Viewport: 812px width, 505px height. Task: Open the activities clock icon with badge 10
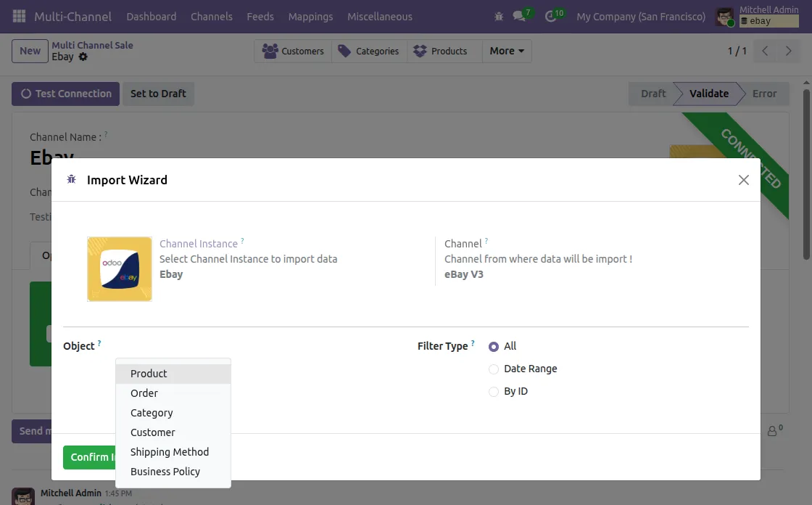click(550, 16)
